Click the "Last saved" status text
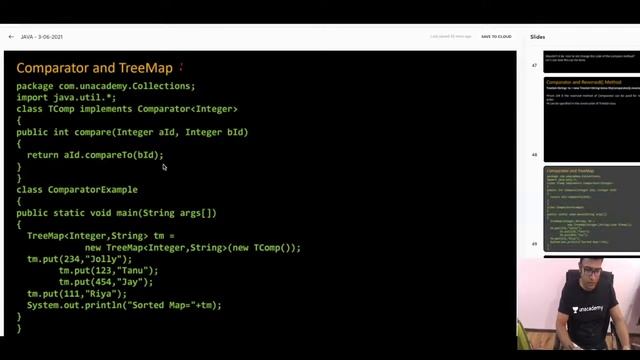This screenshot has height=360, width=640. (451, 36)
